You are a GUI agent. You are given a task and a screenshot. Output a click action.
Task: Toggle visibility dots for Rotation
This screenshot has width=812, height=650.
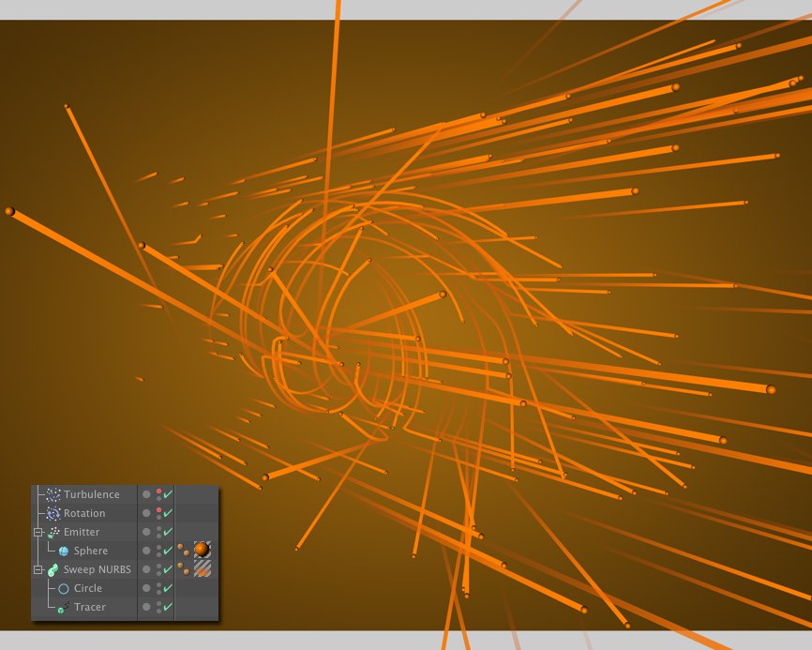pos(158,513)
